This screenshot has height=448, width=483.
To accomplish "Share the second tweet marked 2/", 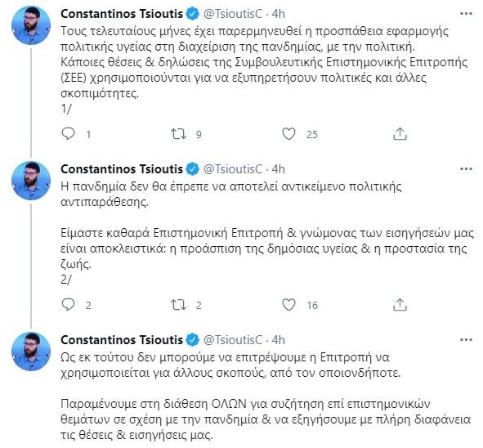I will coord(400,304).
